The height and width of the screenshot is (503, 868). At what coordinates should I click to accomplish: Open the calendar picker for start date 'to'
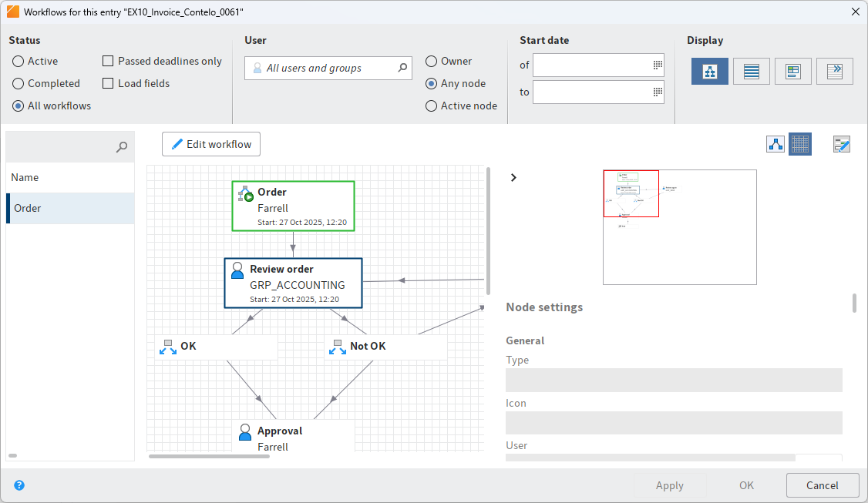coord(656,92)
